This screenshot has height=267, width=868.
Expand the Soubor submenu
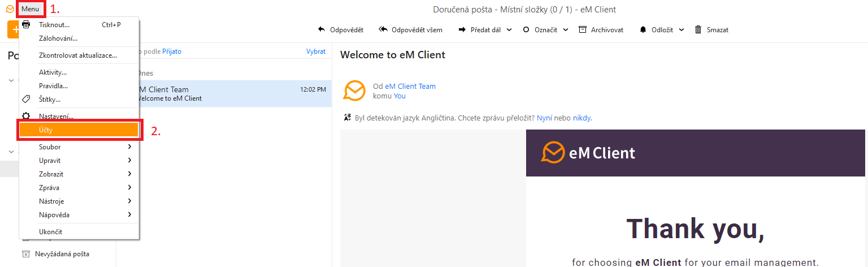[x=79, y=147]
